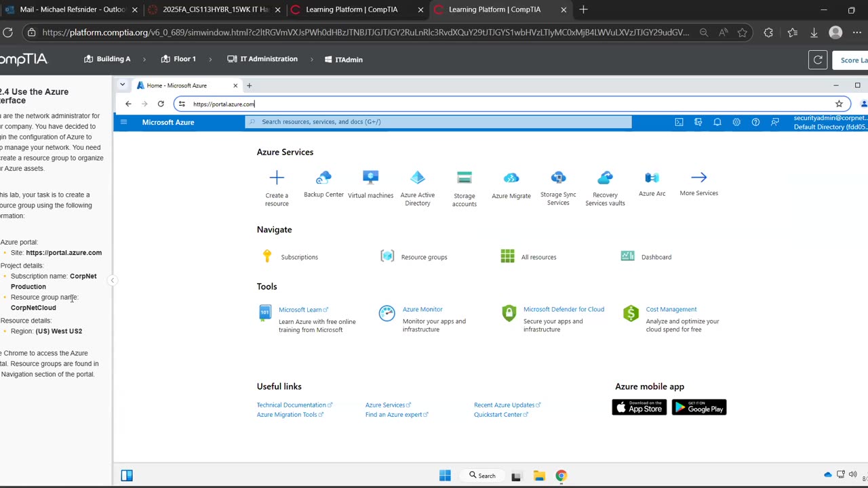Image resolution: width=868 pixels, height=488 pixels.
Task: Click ITAdmin breadcrumb
Action: click(x=343, y=60)
